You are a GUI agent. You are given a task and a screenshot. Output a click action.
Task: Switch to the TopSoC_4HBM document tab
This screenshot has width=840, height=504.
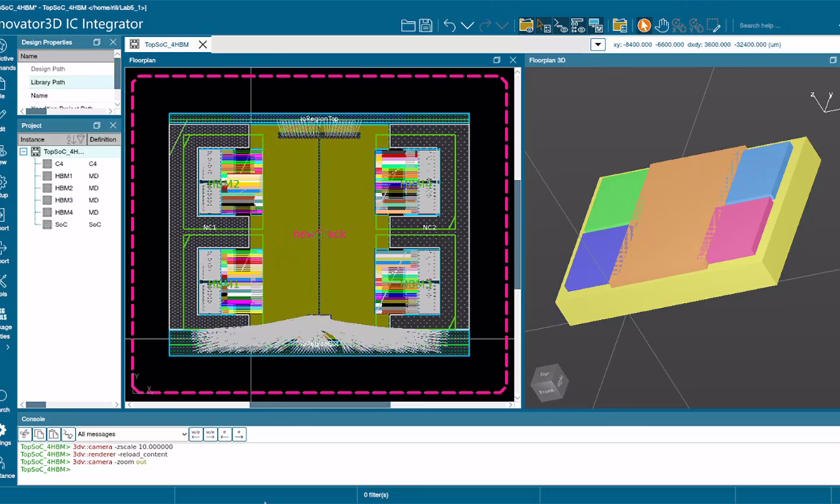[167, 44]
